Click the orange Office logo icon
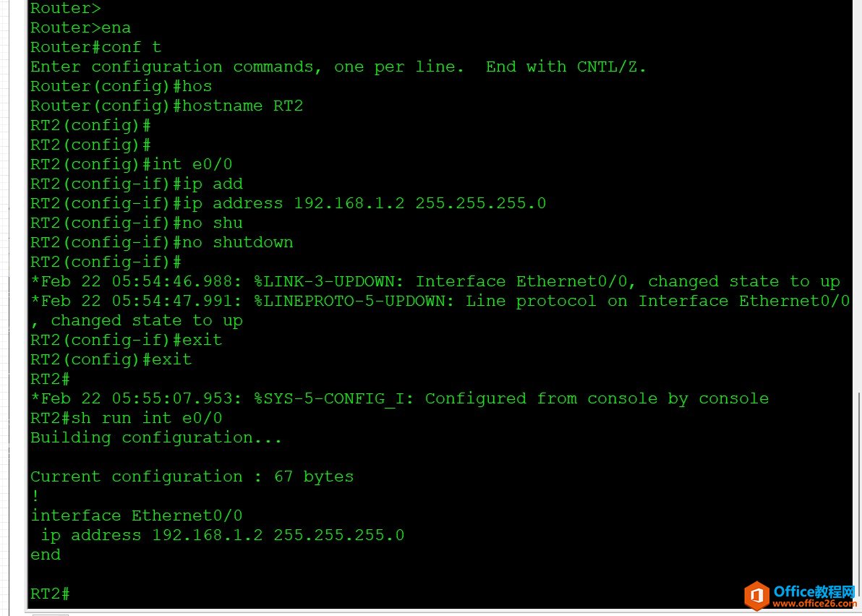 (756, 596)
